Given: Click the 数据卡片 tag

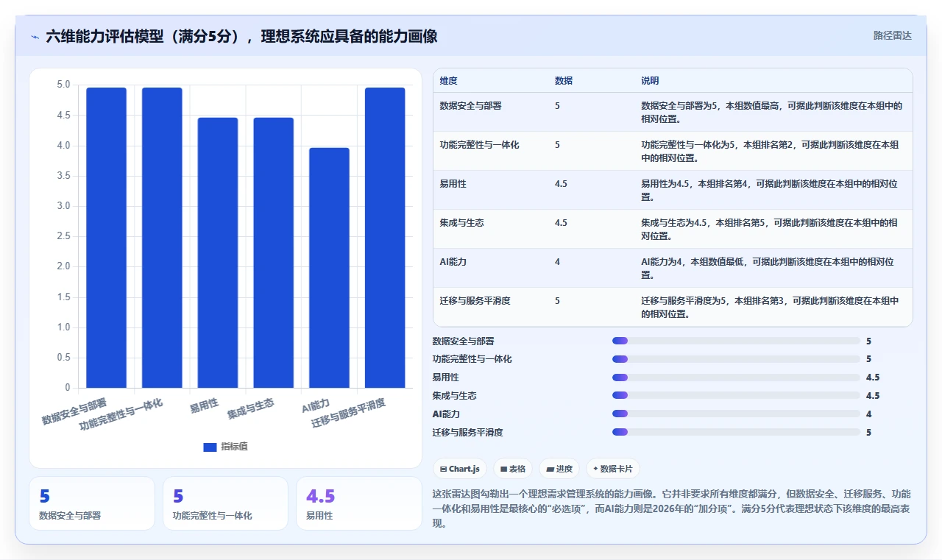Looking at the screenshot, I should coord(613,469).
